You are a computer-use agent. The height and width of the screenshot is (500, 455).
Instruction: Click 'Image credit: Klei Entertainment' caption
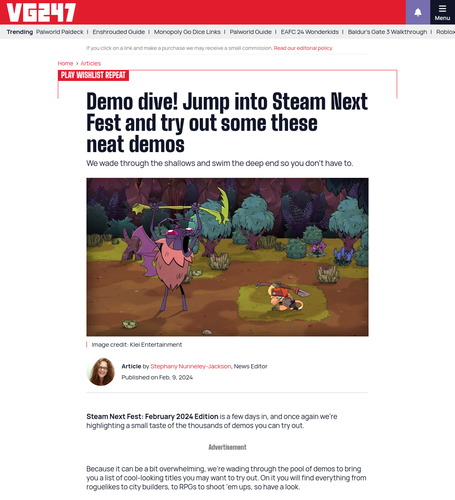(x=137, y=345)
